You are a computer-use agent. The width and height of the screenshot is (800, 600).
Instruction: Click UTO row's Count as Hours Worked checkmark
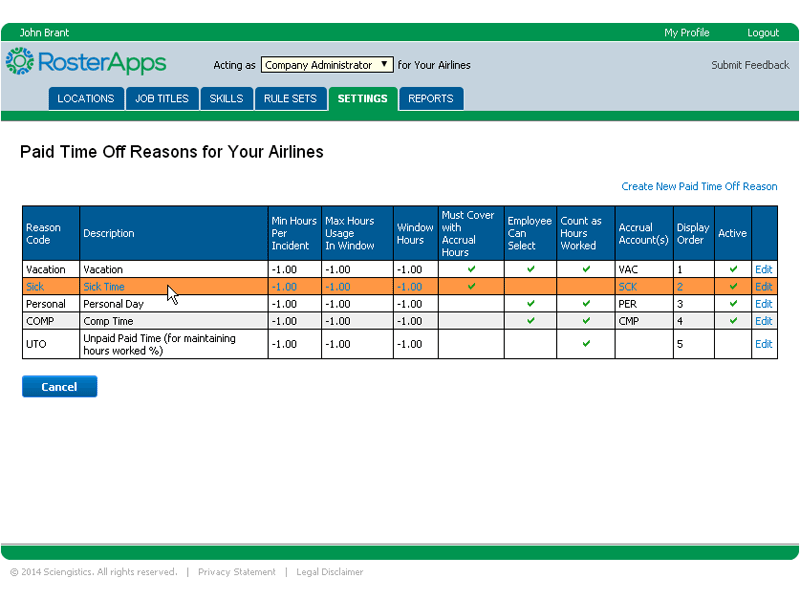pyautogui.click(x=586, y=344)
